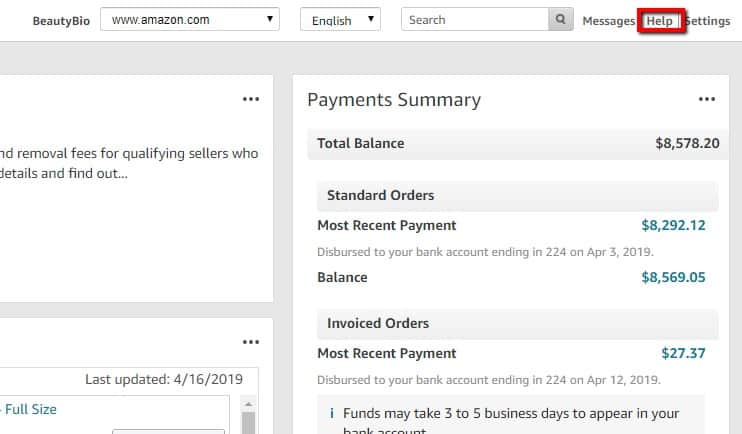Open the Help link in top navigation
Image resolution: width=742 pixels, height=434 pixels.
click(660, 21)
